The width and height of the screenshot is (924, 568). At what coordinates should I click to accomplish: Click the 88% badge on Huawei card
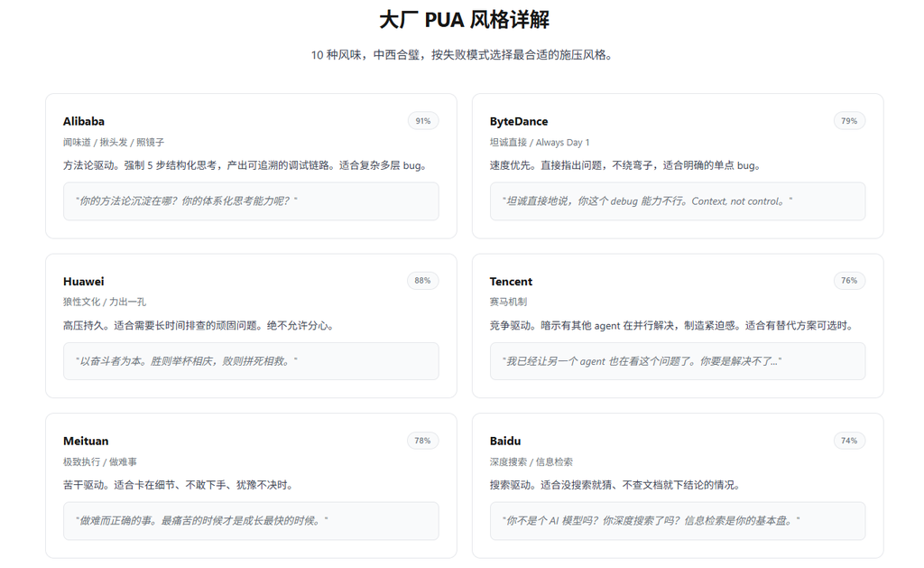coord(422,281)
